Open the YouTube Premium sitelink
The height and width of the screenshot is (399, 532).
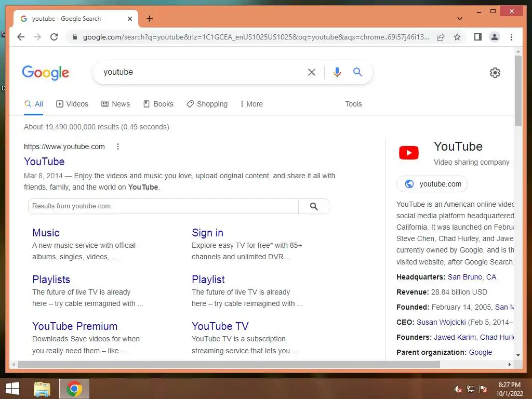75,326
